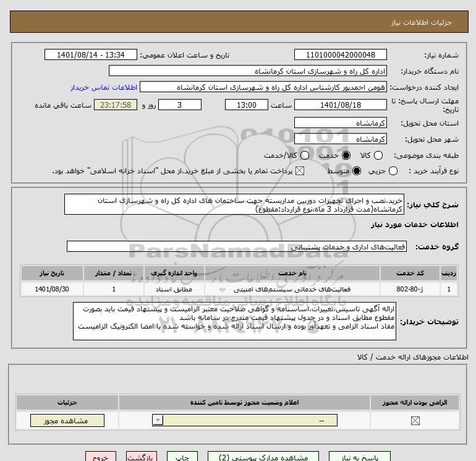Click the بازگشت back button
This screenshot has width=476, height=461.
click(x=142, y=457)
